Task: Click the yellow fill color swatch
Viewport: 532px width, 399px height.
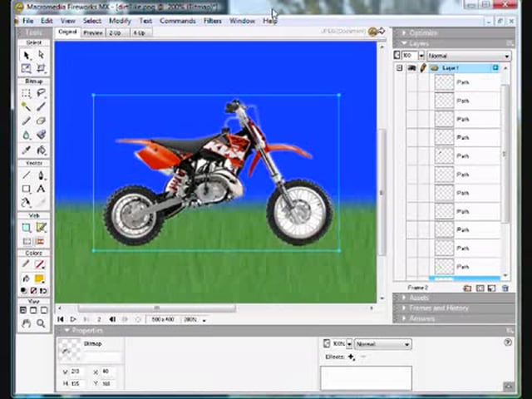Action: (x=39, y=279)
